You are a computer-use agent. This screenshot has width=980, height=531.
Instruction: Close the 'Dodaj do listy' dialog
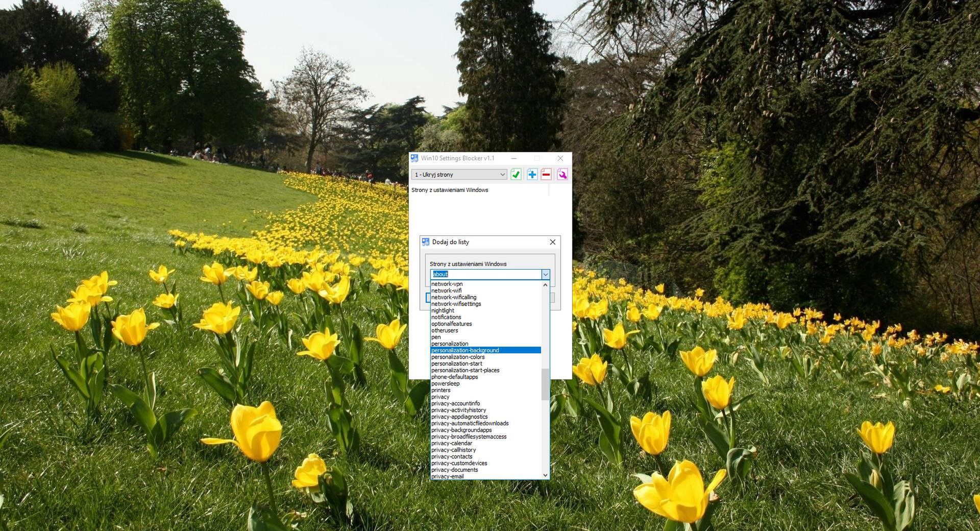pyautogui.click(x=552, y=242)
